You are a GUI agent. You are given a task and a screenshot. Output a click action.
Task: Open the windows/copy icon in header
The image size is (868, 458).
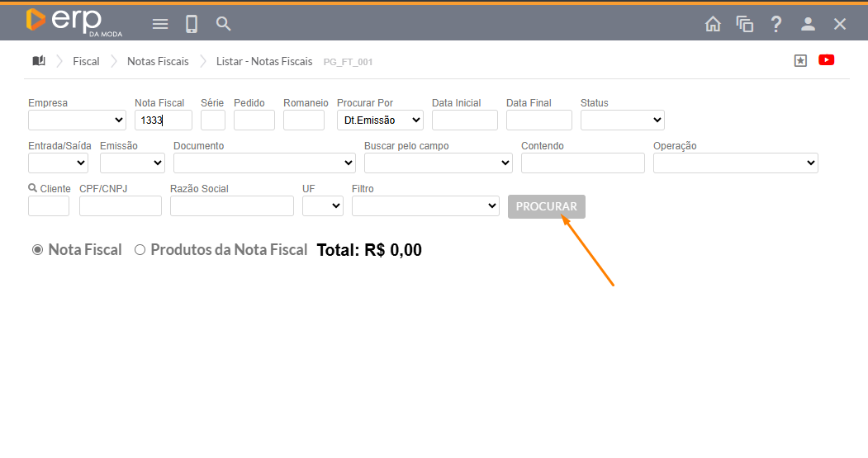(x=745, y=24)
